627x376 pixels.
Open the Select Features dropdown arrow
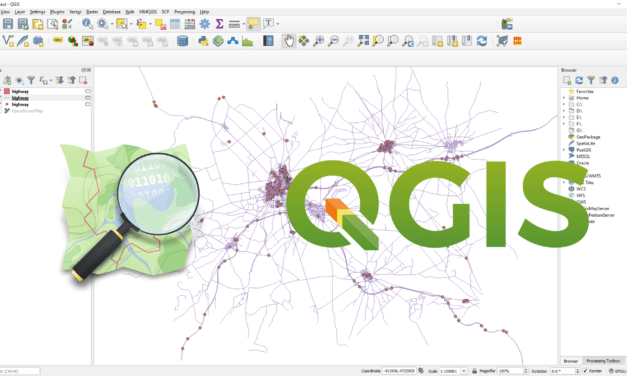131,24
